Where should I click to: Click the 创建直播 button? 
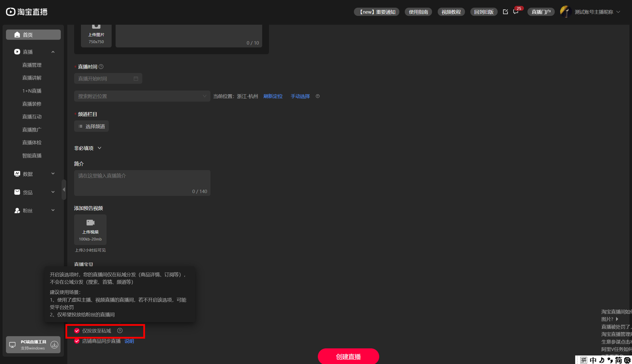click(x=348, y=356)
